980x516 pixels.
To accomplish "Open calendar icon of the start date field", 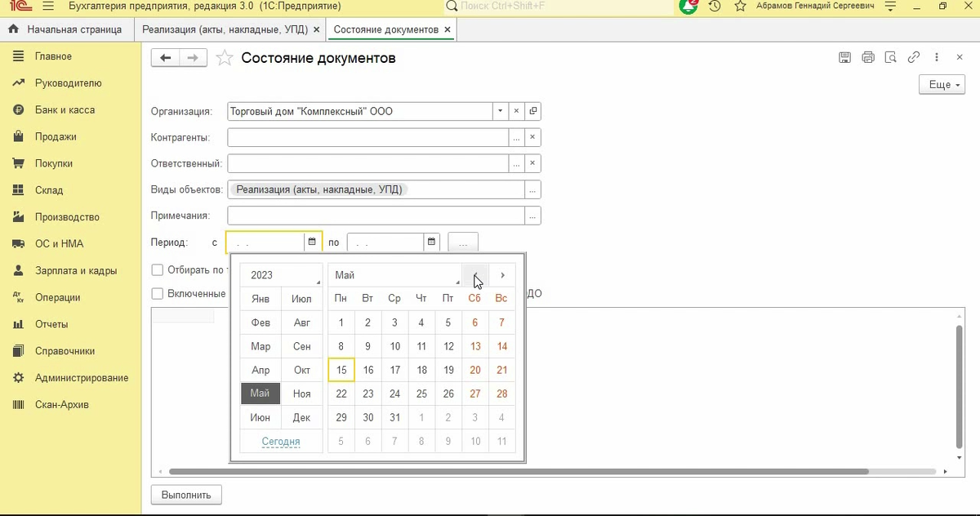I will pyautogui.click(x=312, y=242).
